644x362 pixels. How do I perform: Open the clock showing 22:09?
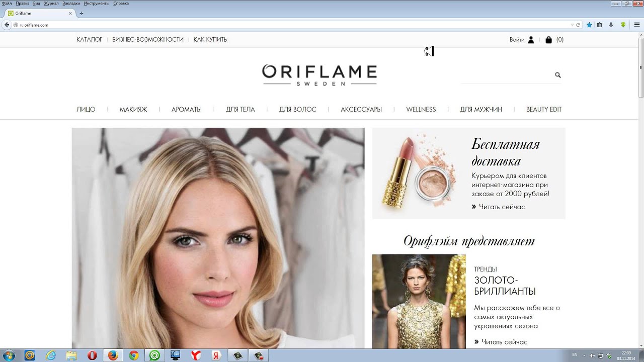(x=626, y=355)
